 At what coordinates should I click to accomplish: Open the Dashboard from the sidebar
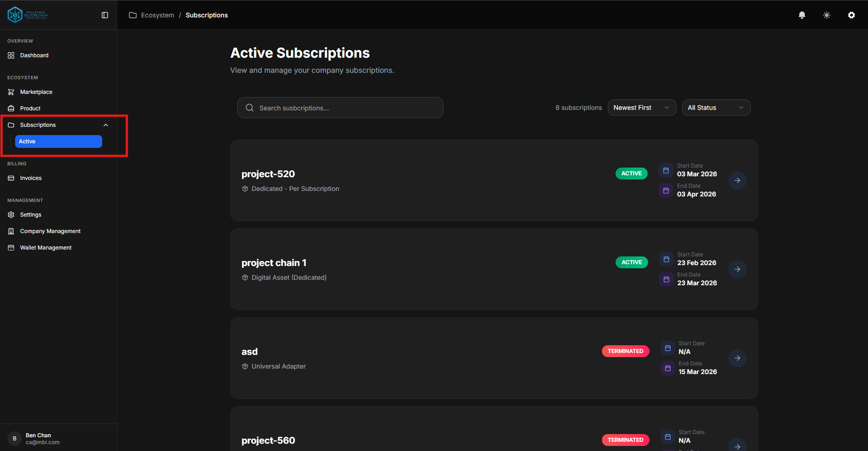[34, 55]
